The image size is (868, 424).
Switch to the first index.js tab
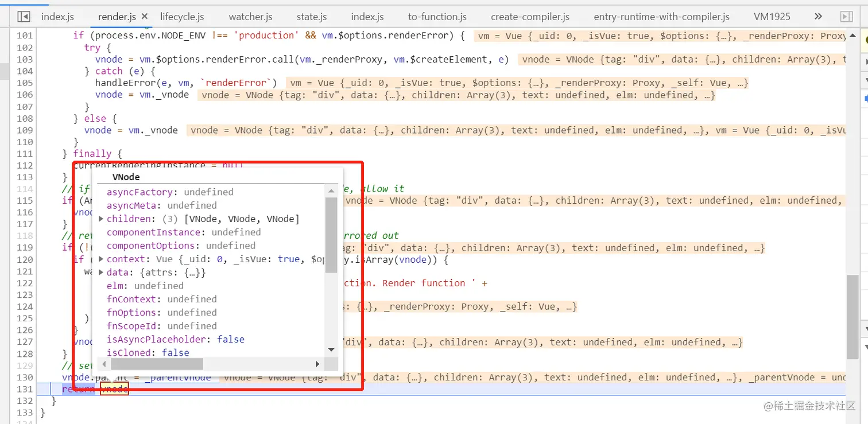[57, 17]
